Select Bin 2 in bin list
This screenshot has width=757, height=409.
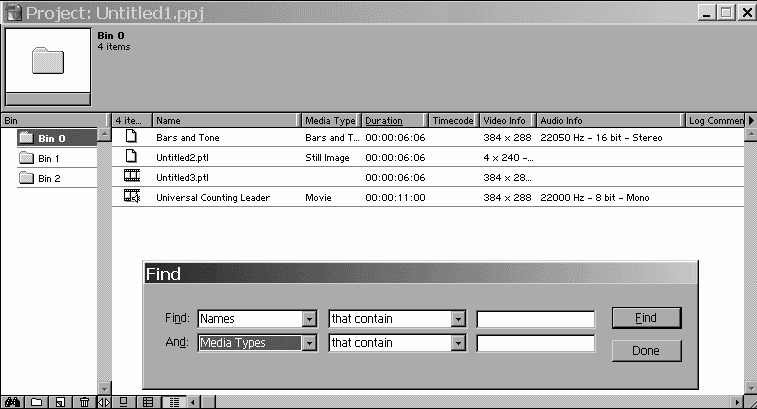point(48,178)
